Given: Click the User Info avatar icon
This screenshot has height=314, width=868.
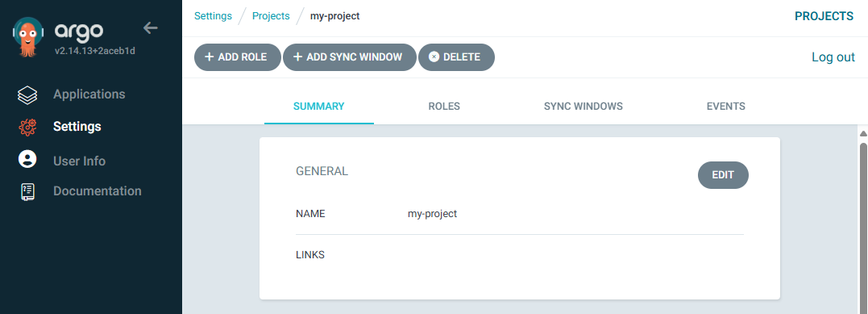Looking at the screenshot, I should tap(27, 159).
